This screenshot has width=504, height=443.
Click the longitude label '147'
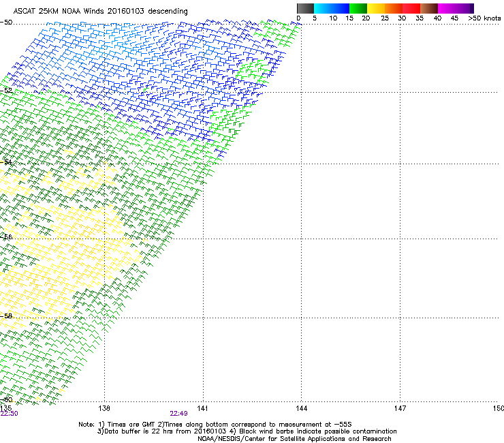pyautogui.click(x=400, y=408)
